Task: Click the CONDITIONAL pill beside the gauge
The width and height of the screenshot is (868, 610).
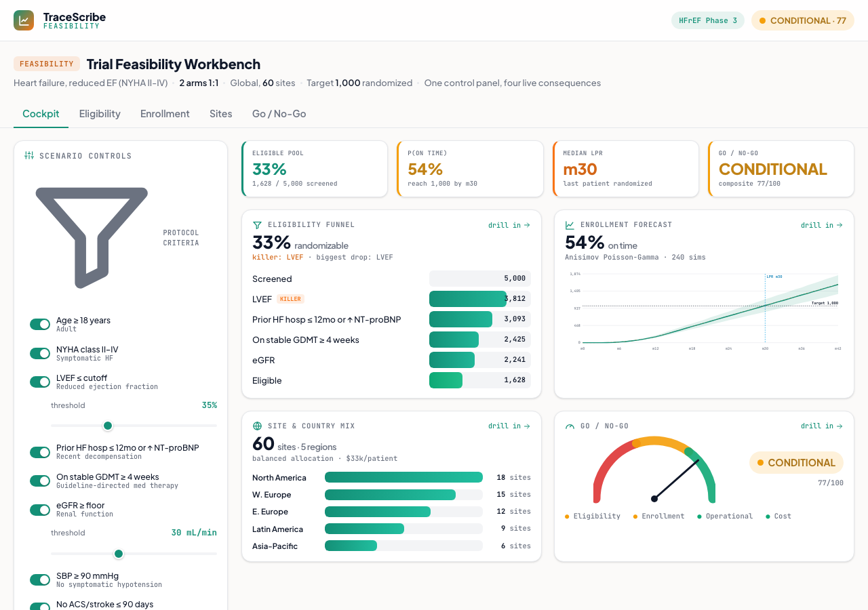Action: [796, 463]
